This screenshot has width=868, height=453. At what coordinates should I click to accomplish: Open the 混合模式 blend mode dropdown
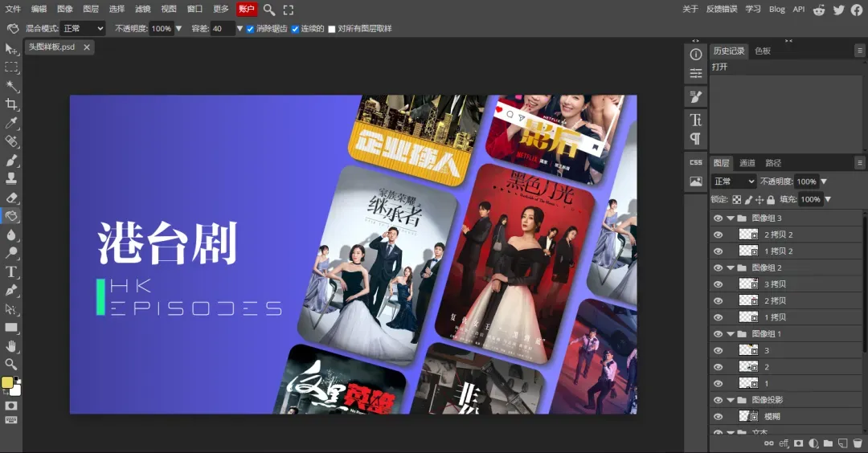83,29
